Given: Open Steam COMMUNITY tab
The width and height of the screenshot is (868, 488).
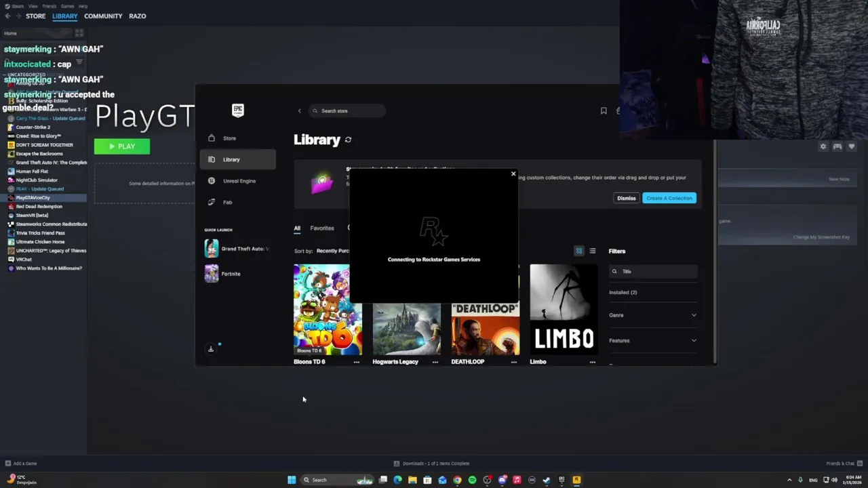Looking at the screenshot, I should point(103,16).
